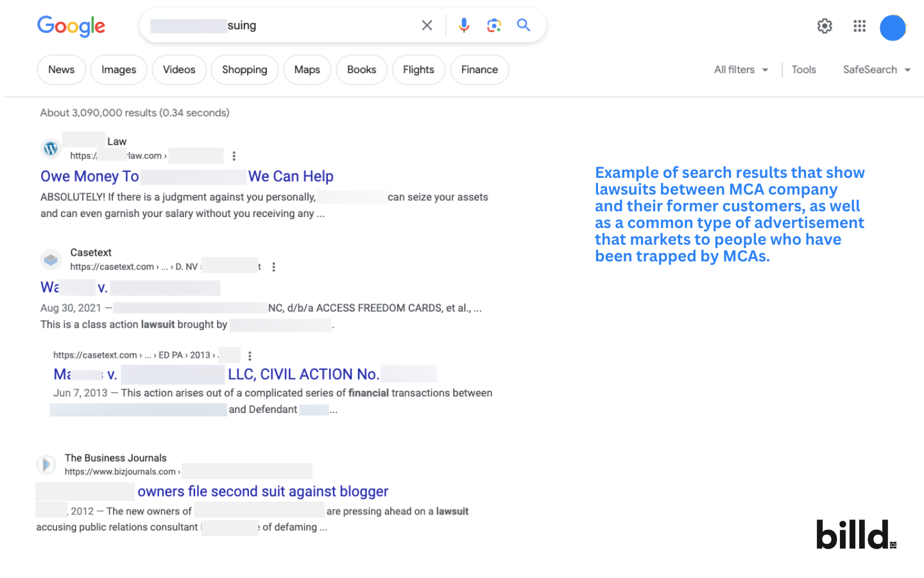Open options menu for law.com result

click(234, 156)
